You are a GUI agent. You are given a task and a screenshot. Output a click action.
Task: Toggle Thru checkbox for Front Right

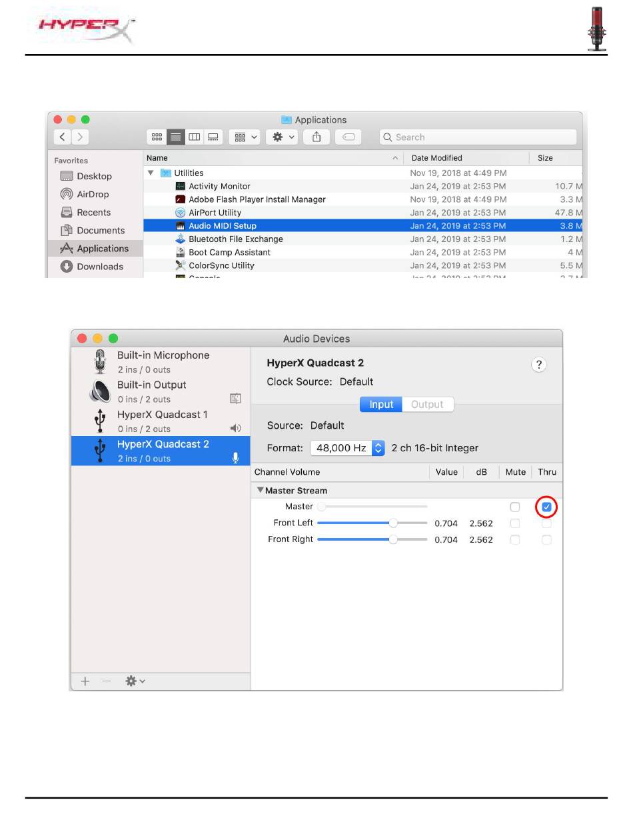[547, 540]
